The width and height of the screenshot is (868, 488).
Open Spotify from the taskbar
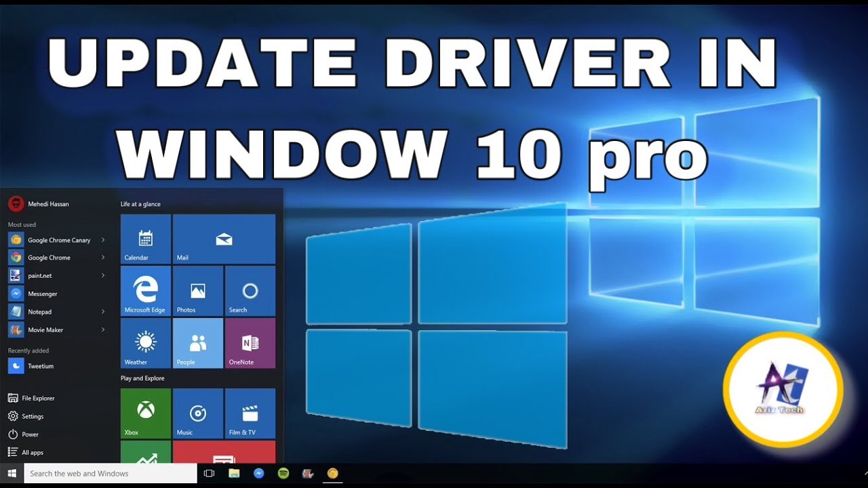283,473
